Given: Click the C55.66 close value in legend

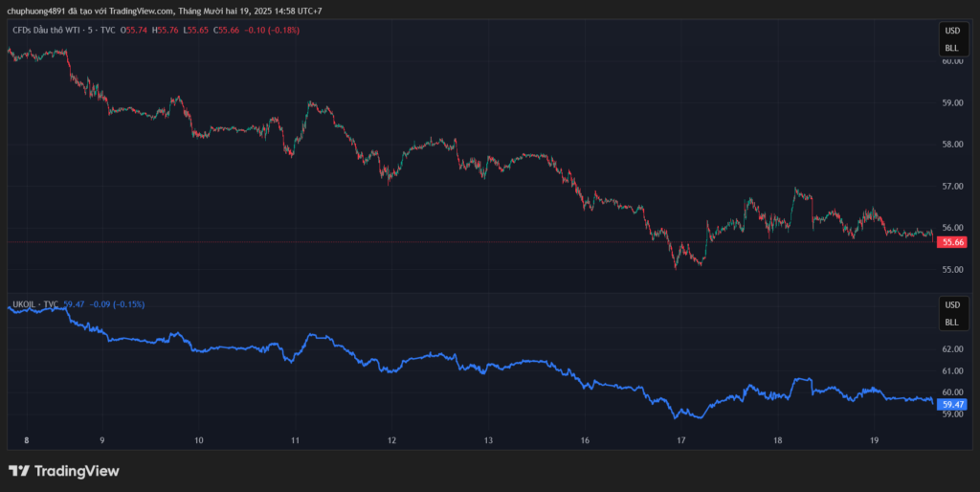Looking at the screenshot, I should click(227, 31).
